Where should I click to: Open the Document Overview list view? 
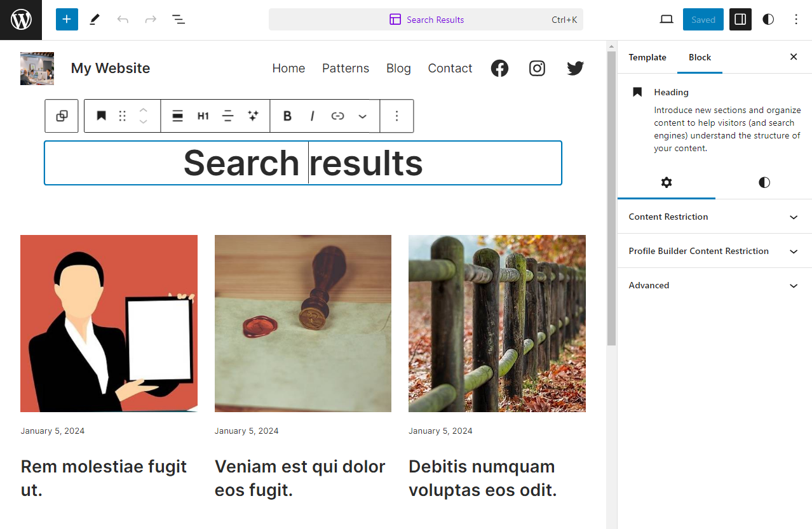179,20
